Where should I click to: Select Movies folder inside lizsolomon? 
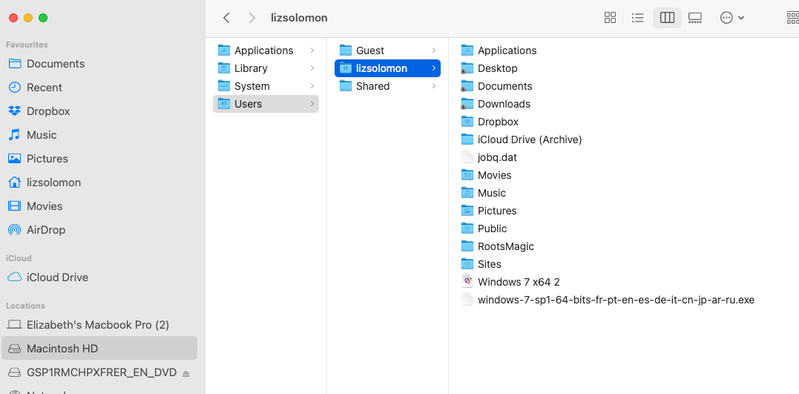click(486, 175)
